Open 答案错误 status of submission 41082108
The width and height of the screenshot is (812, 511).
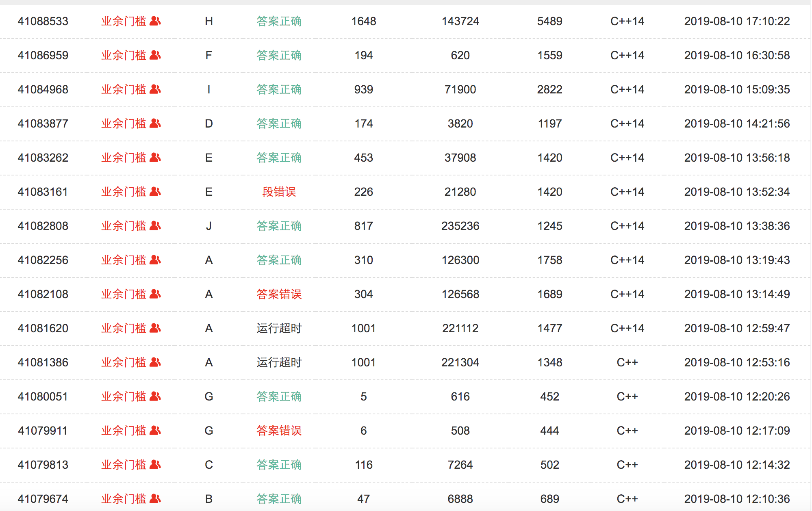click(x=279, y=294)
